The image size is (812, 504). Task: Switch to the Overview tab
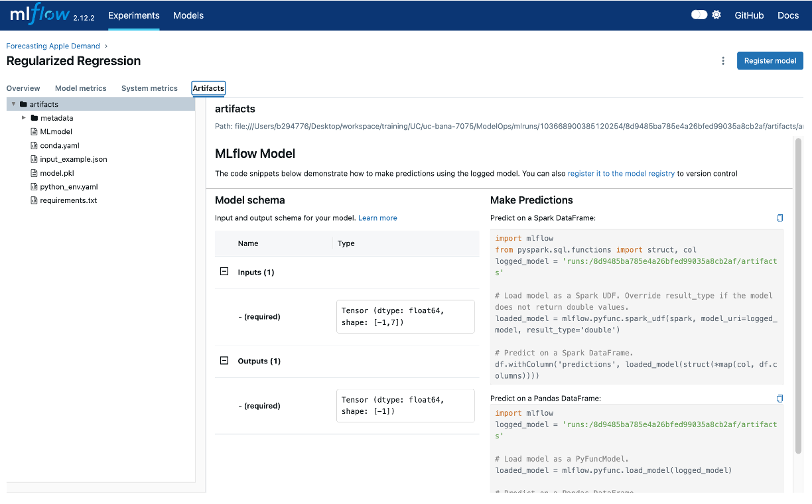[23, 88]
